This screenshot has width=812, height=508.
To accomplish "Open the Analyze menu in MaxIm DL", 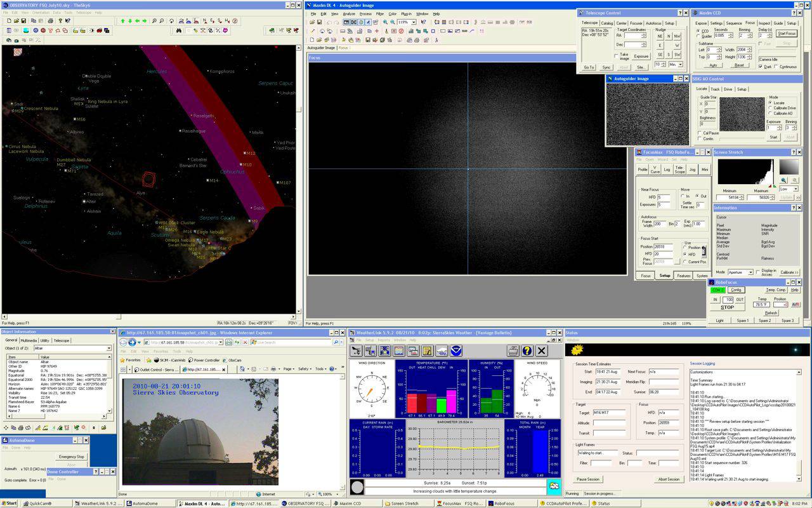I will coord(349,13).
